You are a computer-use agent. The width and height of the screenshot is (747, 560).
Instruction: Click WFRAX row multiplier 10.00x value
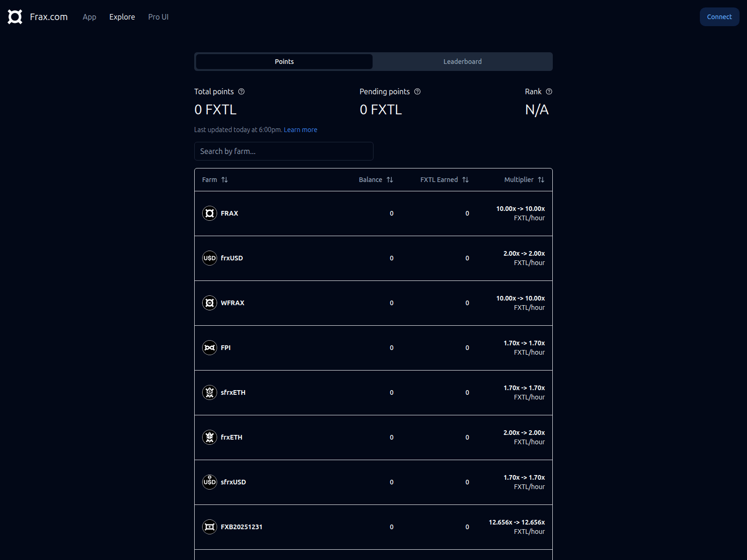pos(521,298)
